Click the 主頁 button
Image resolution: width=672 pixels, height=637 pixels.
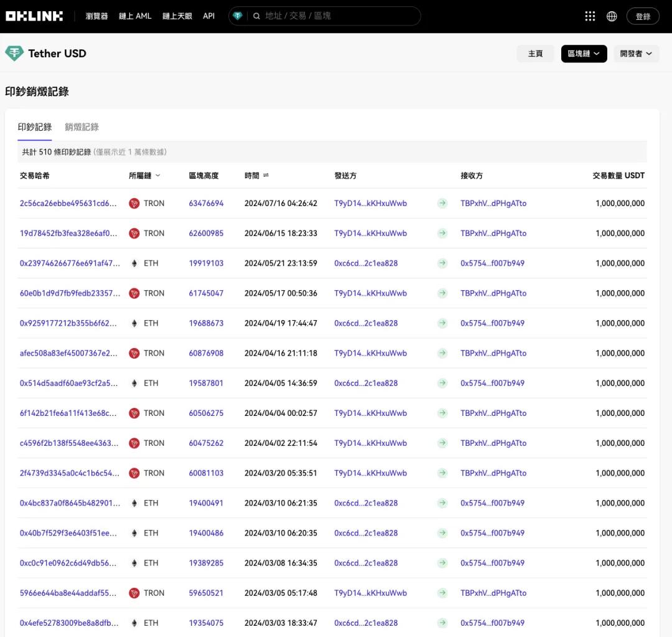[x=535, y=54]
